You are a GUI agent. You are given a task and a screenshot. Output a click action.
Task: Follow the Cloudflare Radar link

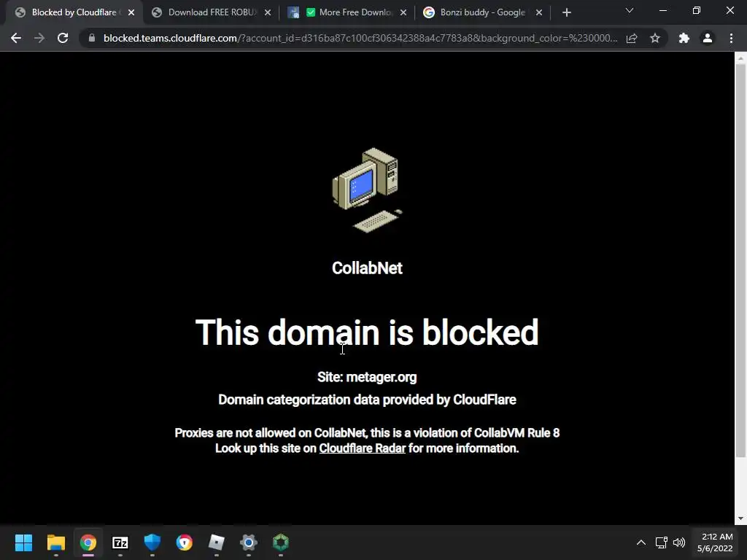[x=362, y=448]
